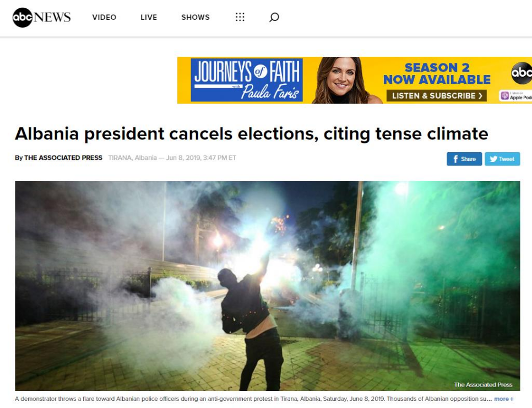This screenshot has height=408, width=532.
Task: Click the Facebook icon in Share button
Action: [455, 159]
